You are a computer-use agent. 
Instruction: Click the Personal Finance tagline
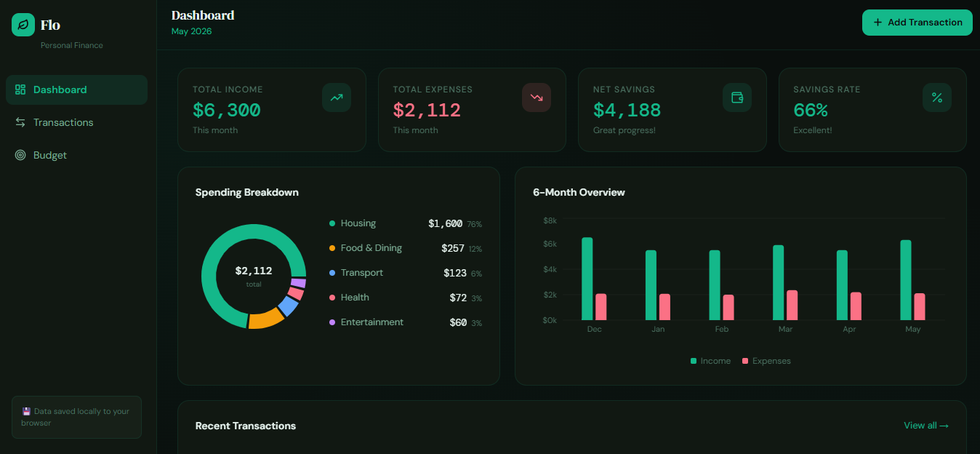coord(72,45)
